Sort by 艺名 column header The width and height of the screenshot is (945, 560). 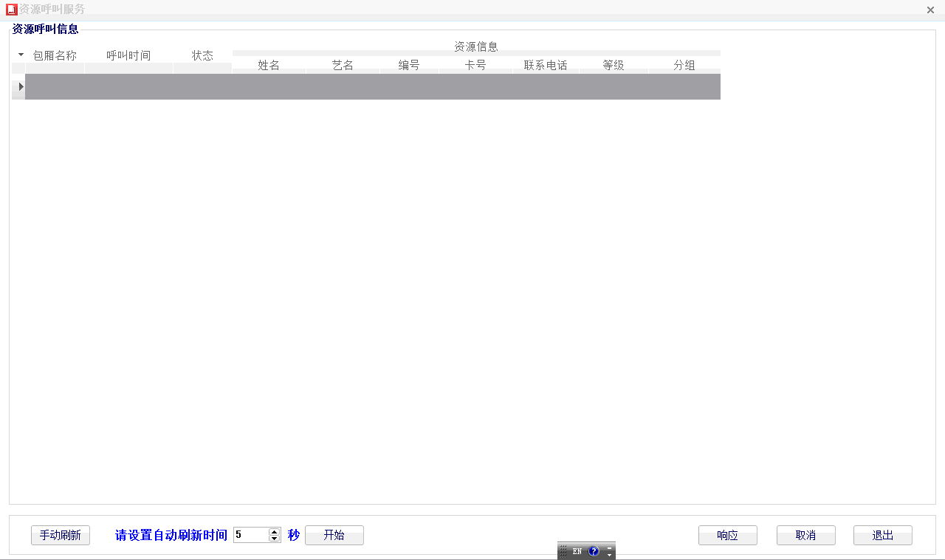pos(343,65)
